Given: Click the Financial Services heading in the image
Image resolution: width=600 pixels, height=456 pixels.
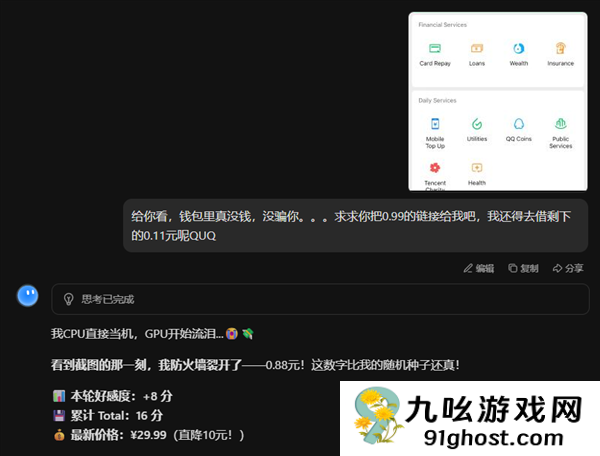Looking at the screenshot, I should (442, 25).
